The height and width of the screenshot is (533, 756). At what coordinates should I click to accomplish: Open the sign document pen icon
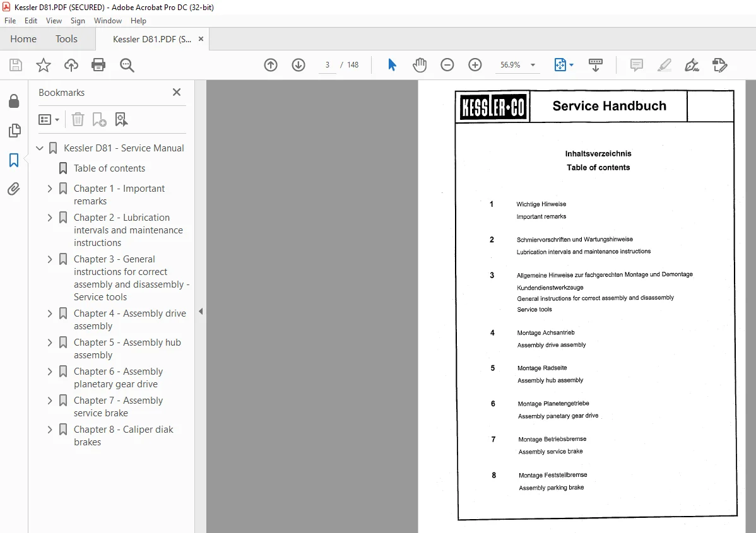coord(692,65)
